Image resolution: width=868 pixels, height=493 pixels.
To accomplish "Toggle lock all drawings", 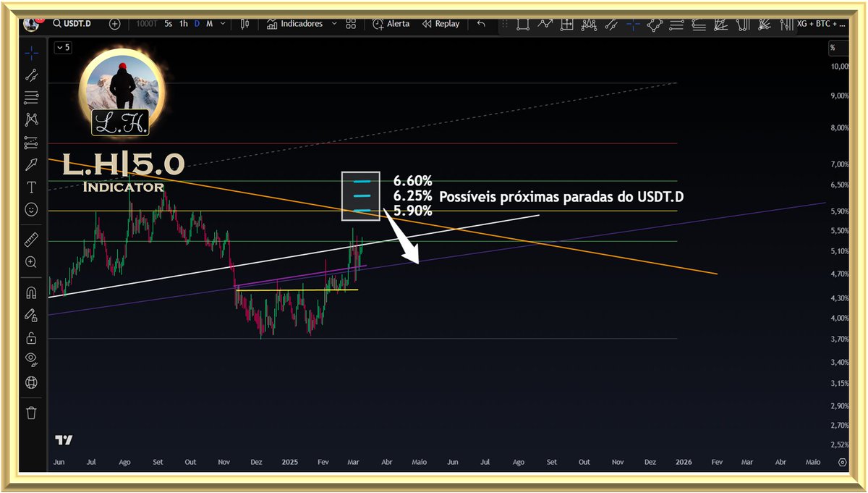I will (x=31, y=337).
